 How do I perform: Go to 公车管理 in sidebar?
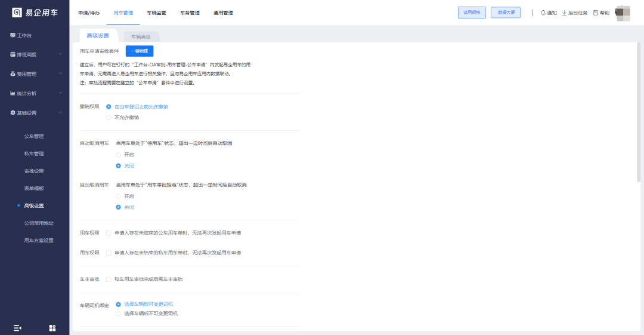point(33,136)
